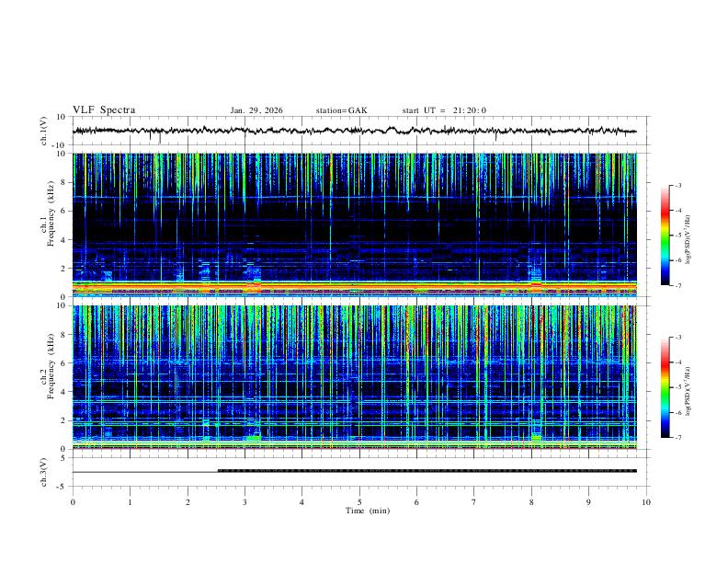728x563 pixels.
Task: Click the ch.1 spectrogram panel
Action: click(x=354, y=224)
